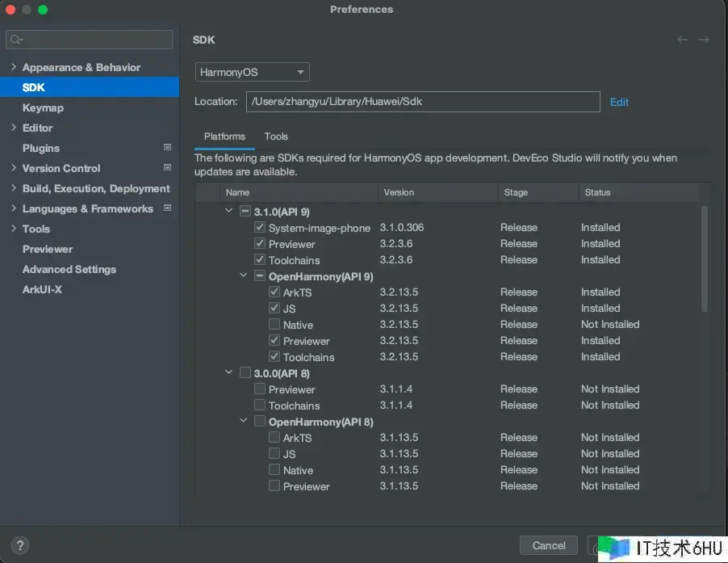Uncheck Previewer 3.2.13.5 checkbox
This screenshot has width=728, height=563.
[274, 340]
